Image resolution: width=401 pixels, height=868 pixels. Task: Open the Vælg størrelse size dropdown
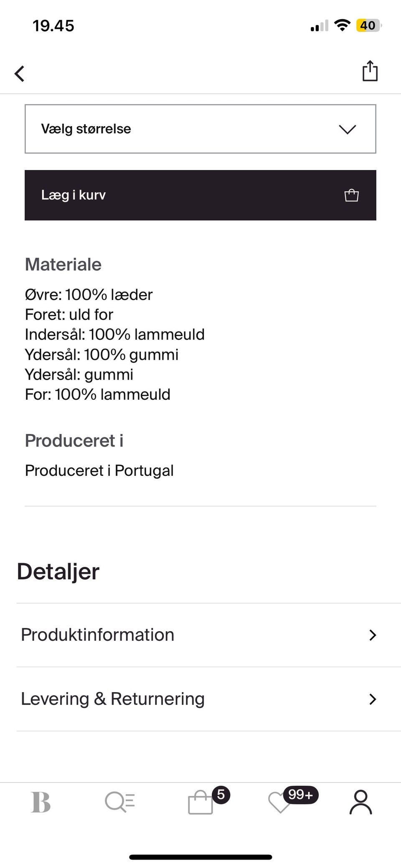click(200, 129)
